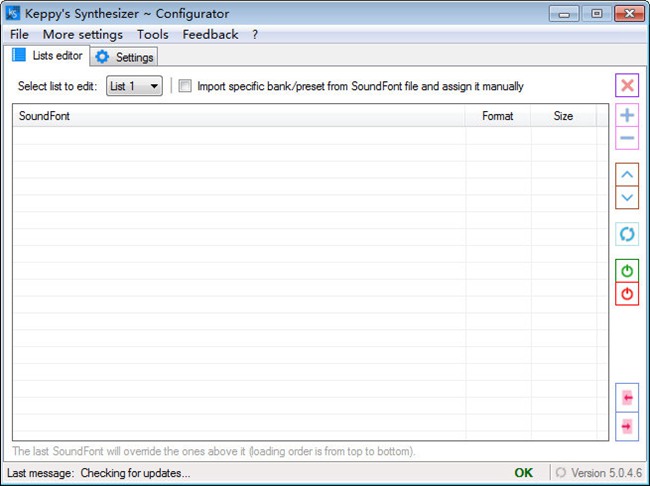Image resolution: width=650 pixels, height=486 pixels.
Task: Open the File menu
Action: [19, 34]
